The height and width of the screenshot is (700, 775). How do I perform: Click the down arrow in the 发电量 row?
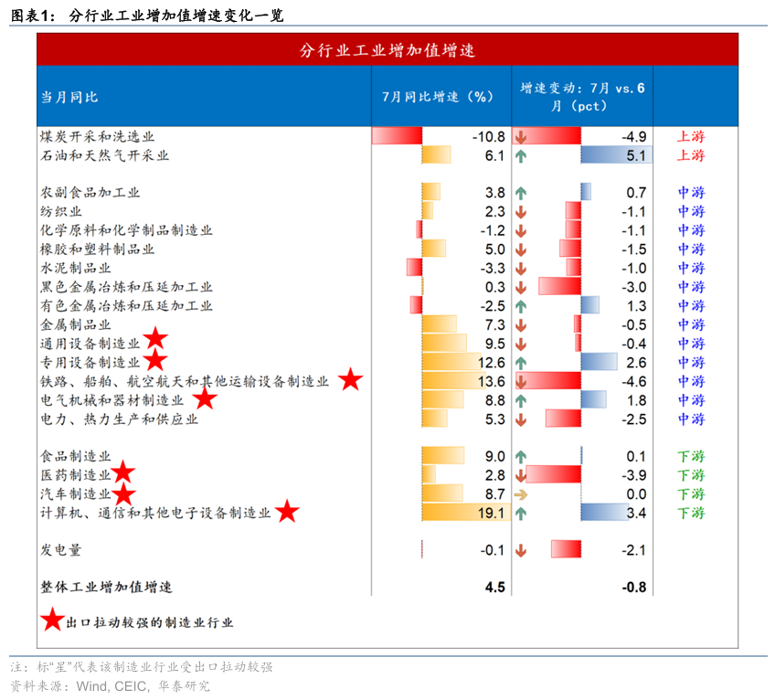tap(520, 550)
